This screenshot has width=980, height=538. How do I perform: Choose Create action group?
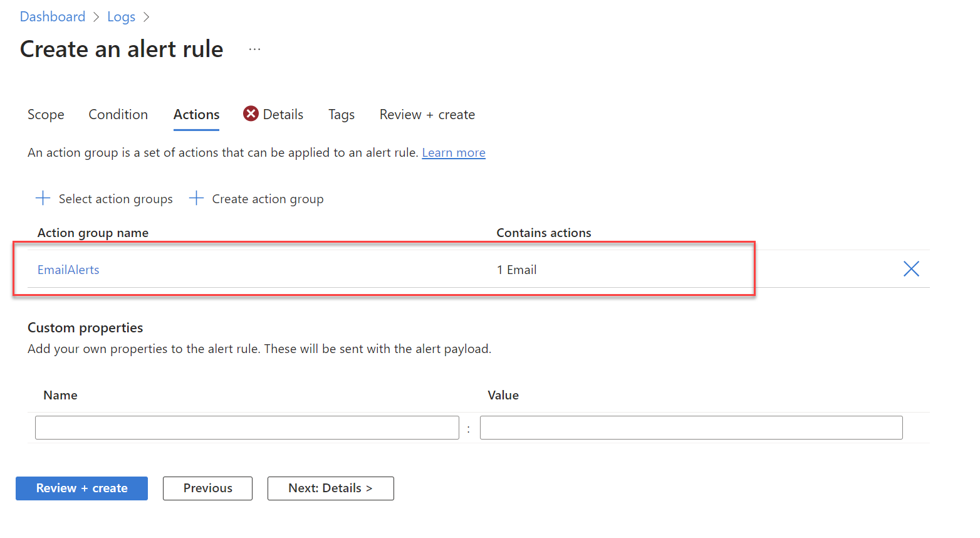268,199
